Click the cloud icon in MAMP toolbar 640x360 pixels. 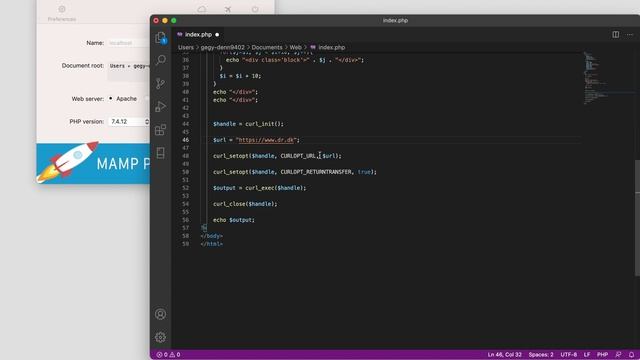click(x=202, y=9)
